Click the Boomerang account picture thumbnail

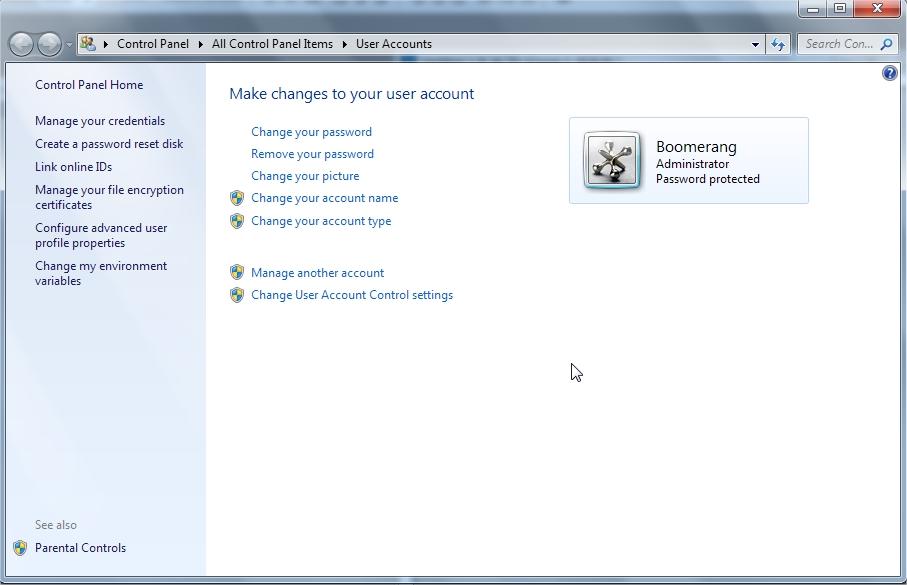coord(612,160)
